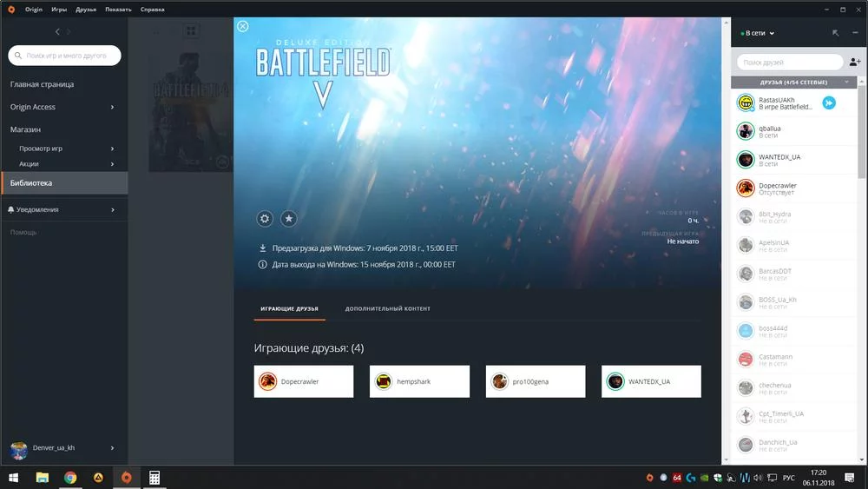Select Библиотека in the sidebar
This screenshot has width=868, height=489.
point(64,182)
